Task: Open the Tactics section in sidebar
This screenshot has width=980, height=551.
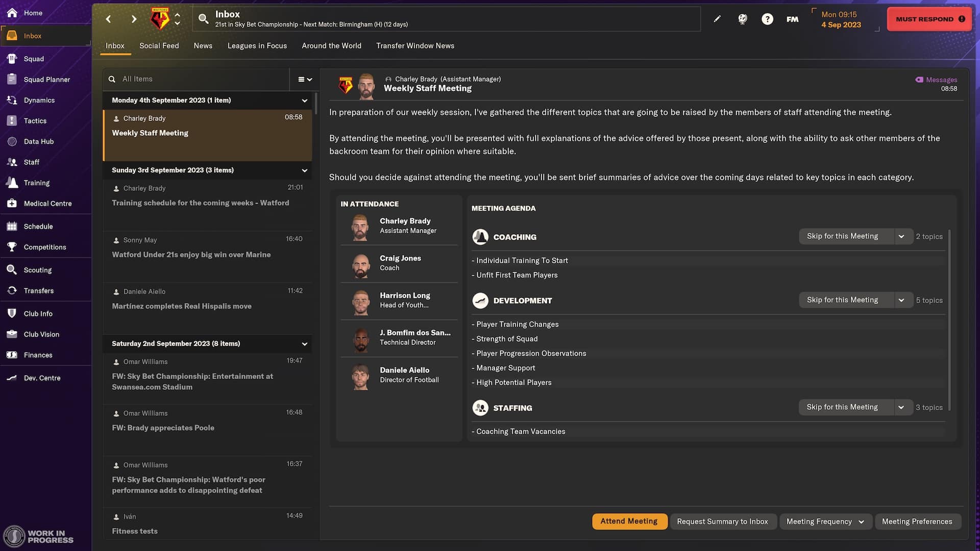Action: [34, 121]
